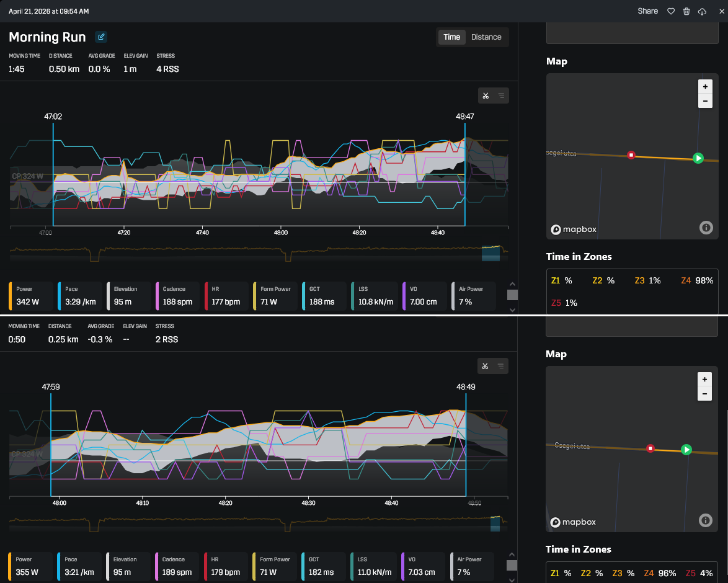Open the info icon on the upper map
This screenshot has height=583, width=728.
(706, 228)
